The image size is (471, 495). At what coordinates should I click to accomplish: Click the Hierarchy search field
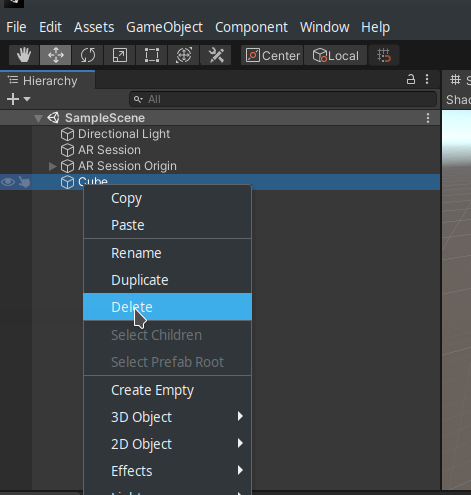(x=283, y=99)
